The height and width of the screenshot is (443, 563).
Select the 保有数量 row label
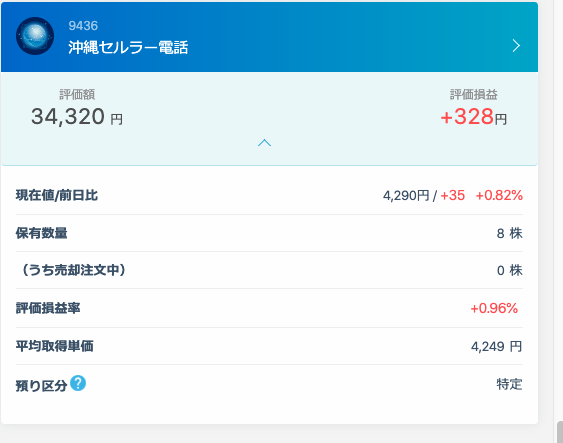click(41, 233)
